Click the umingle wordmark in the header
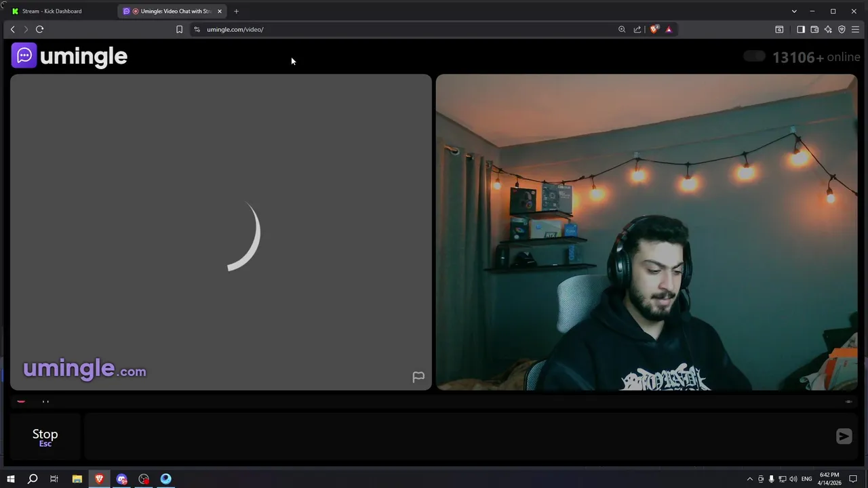The image size is (868, 488). coord(83,56)
